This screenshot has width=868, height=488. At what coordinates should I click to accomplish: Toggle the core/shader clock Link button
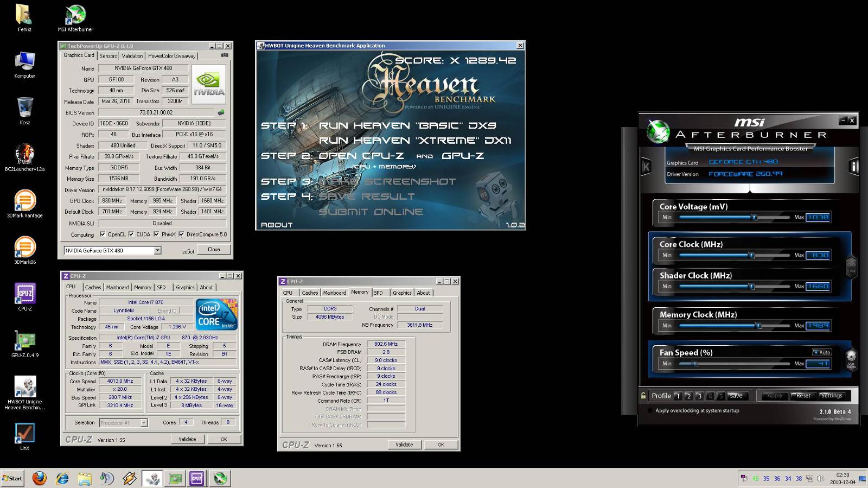(851, 267)
